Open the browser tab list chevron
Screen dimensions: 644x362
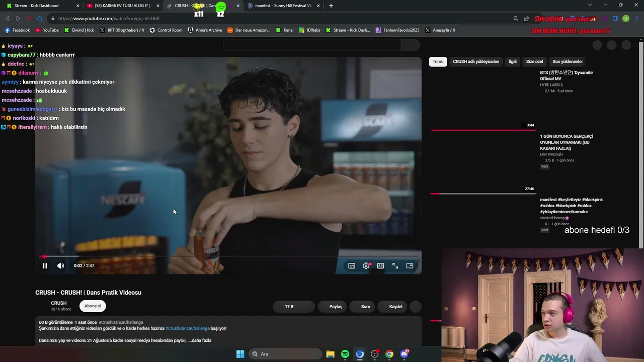tap(590, 5)
